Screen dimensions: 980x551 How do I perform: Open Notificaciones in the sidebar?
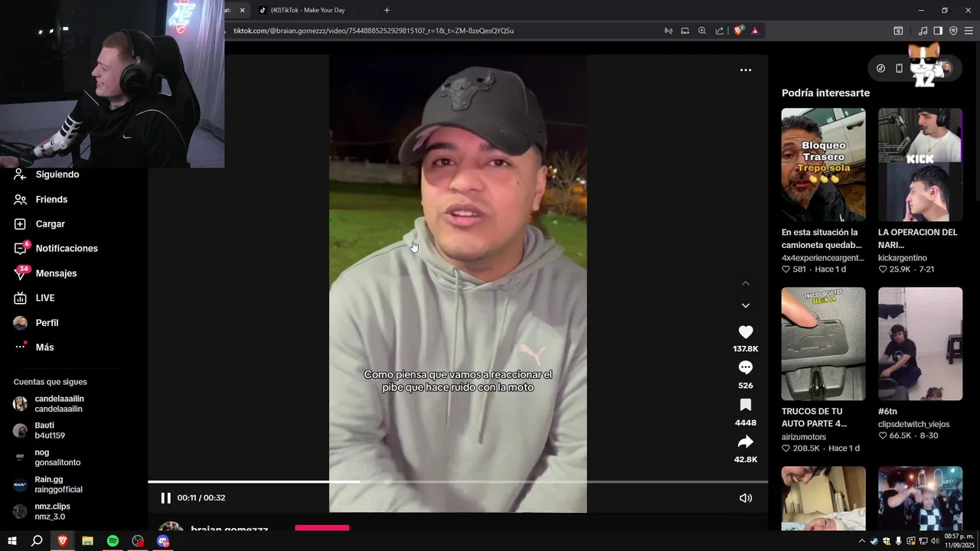tap(67, 249)
